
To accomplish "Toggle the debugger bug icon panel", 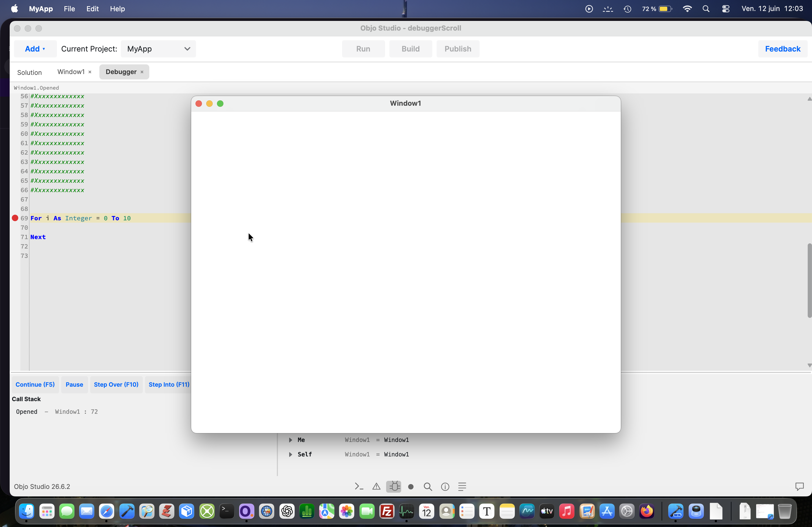I will coord(394,486).
